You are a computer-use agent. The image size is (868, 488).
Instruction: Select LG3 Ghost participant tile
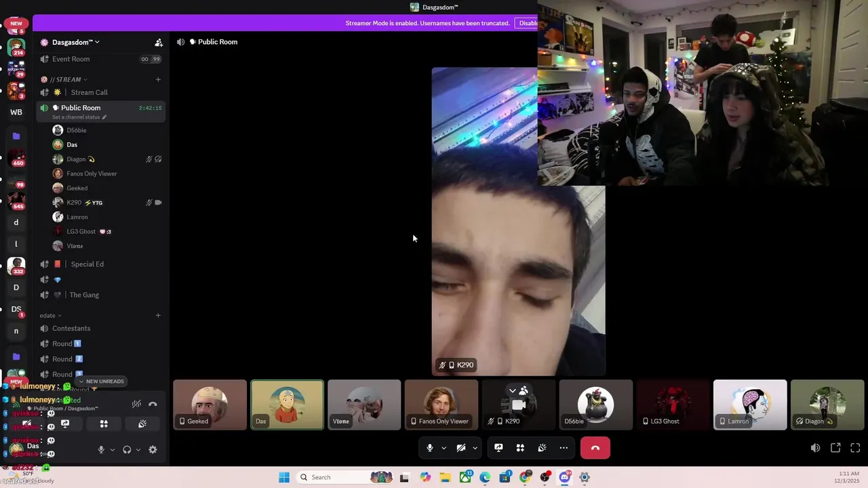(673, 405)
